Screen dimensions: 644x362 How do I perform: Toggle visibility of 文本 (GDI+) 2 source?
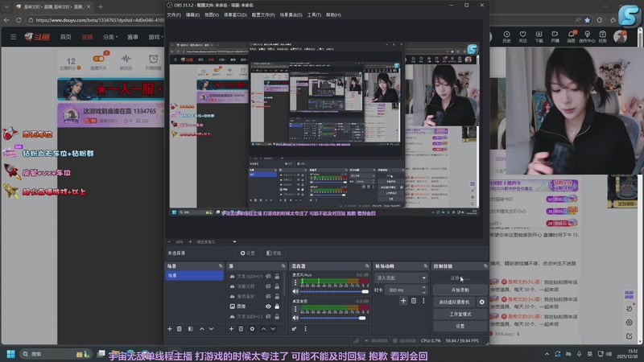coord(268,316)
